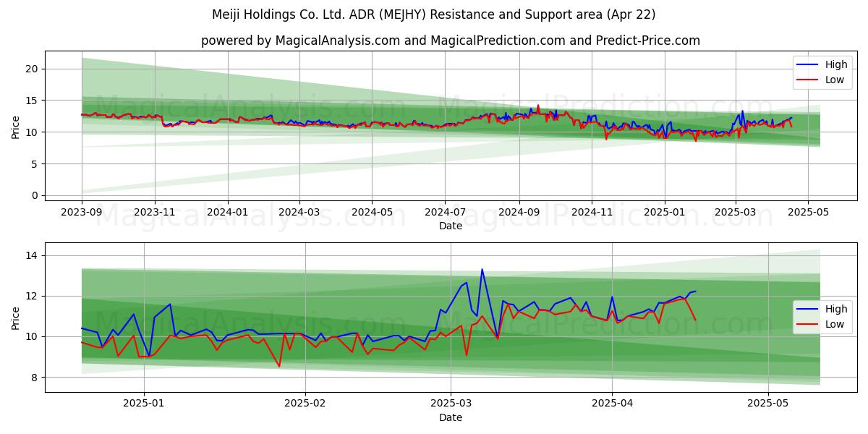Click the top chart y-axis value 20

[x=33, y=69]
